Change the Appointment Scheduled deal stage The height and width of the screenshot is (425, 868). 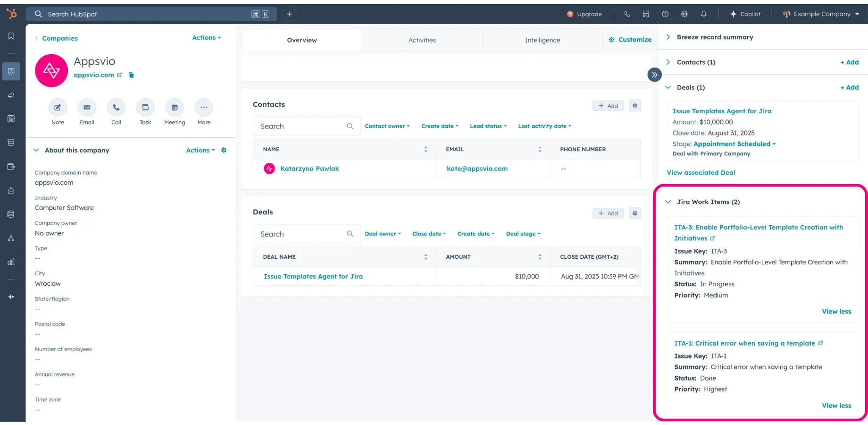coord(734,144)
